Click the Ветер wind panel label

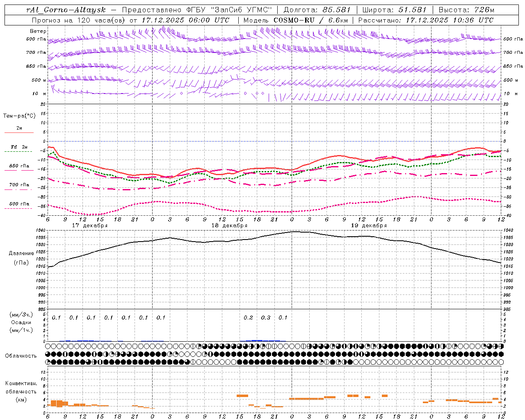pos(38,31)
